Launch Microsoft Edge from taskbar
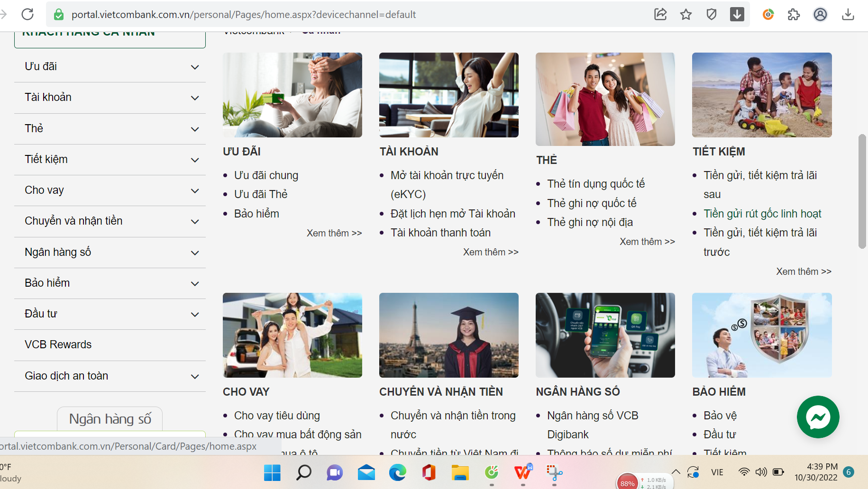The width and height of the screenshot is (868, 489). [397, 472]
